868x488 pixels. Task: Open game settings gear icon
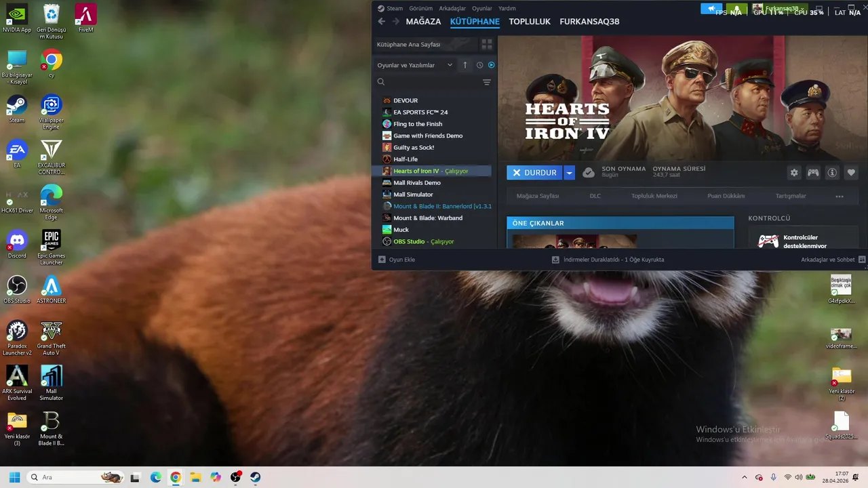coord(794,173)
